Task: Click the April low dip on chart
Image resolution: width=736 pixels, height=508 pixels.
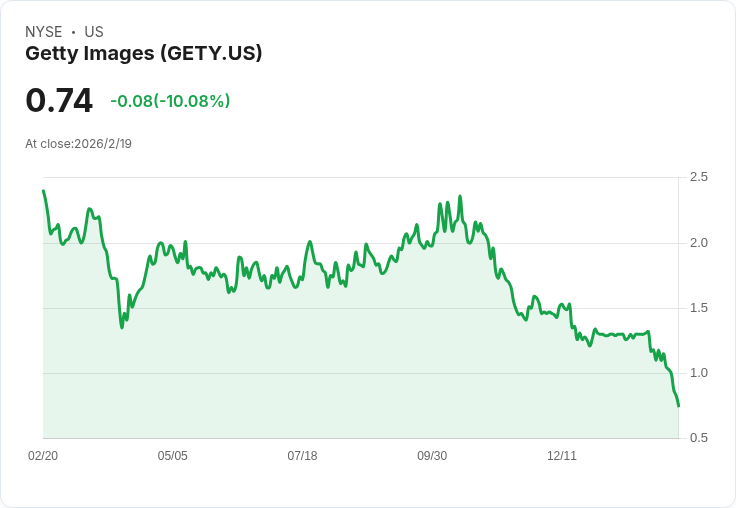Action: pyautogui.click(x=122, y=327)
